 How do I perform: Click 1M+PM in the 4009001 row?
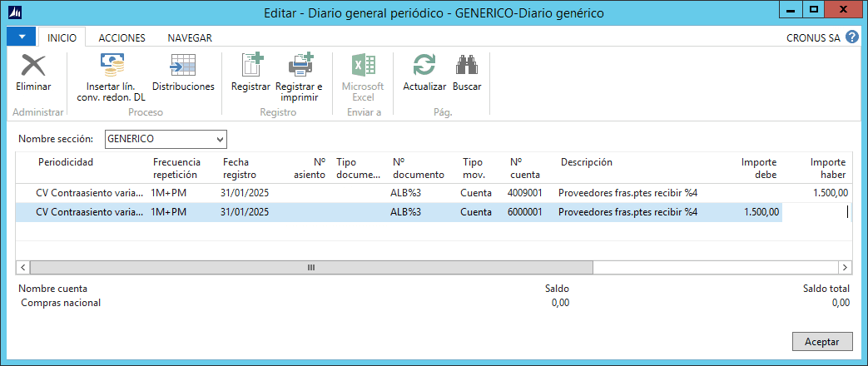tap(168, 193)
